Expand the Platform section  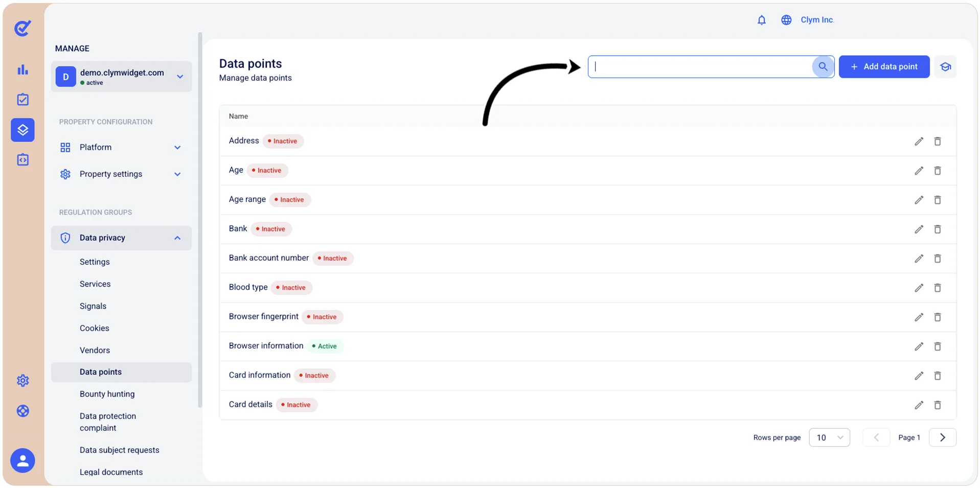(x=121, y=147)
